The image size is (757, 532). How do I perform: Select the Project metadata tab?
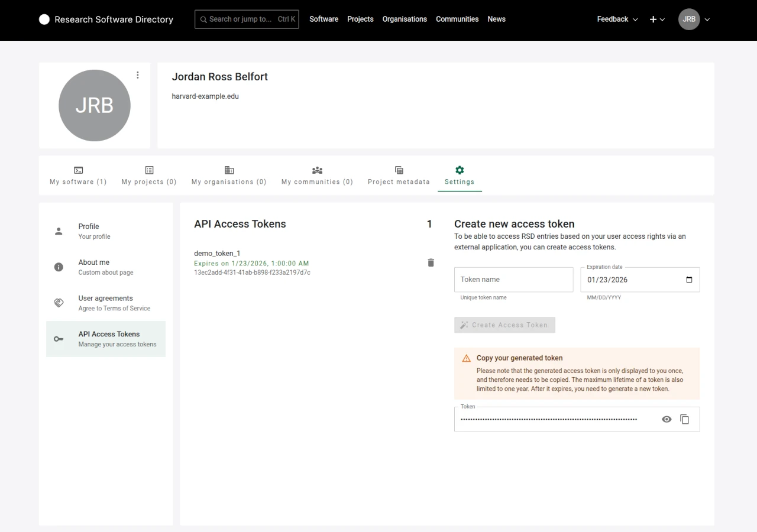399,176
